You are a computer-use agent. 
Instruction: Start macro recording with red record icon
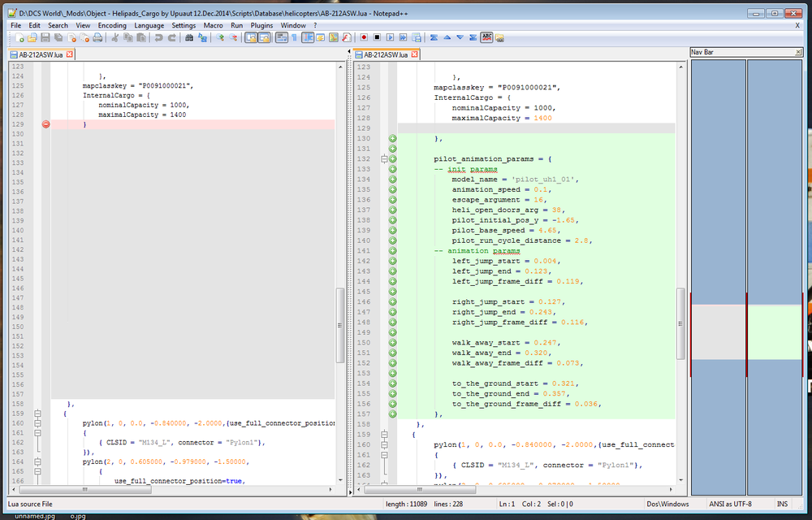pyautogui.click(x=365, y=37)
